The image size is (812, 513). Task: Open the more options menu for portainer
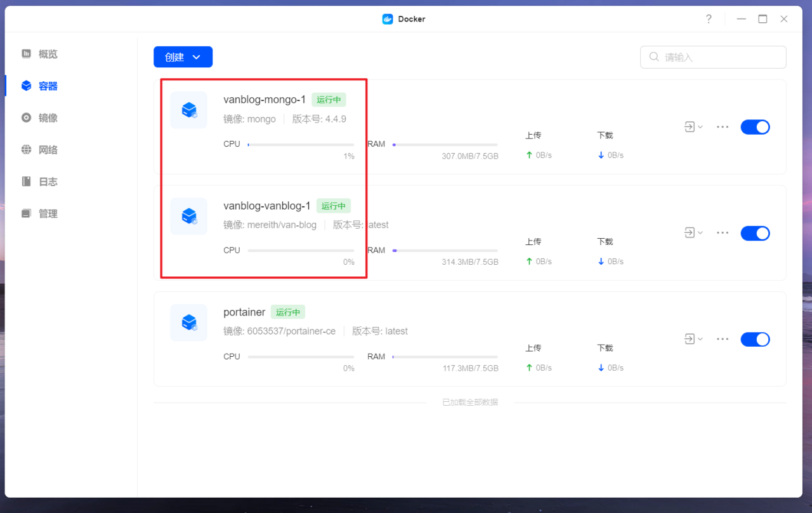(722, 339)
